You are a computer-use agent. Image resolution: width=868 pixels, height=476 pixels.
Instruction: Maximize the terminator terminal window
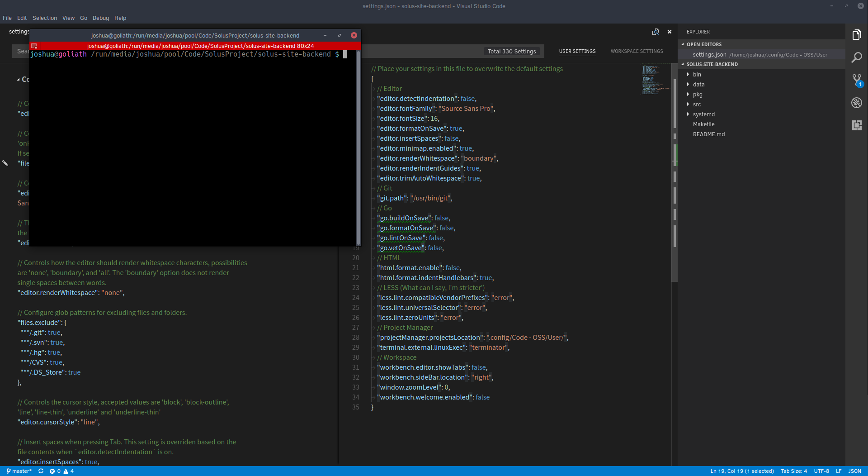click(340, 35)
